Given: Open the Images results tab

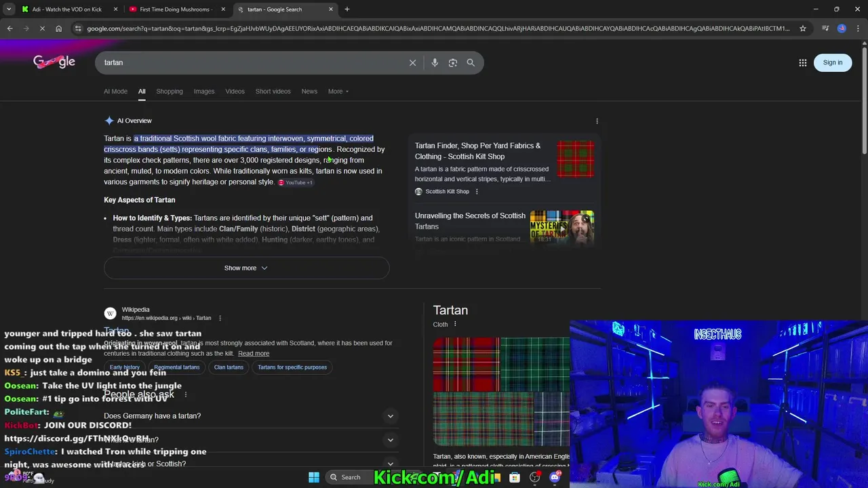Looking at the screenshot, I should pyautogui.click(x=204, y=91).
